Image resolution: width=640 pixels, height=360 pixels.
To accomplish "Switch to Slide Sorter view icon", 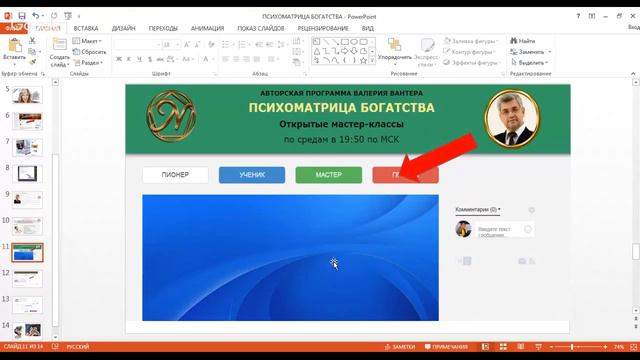I will (503, 347).
